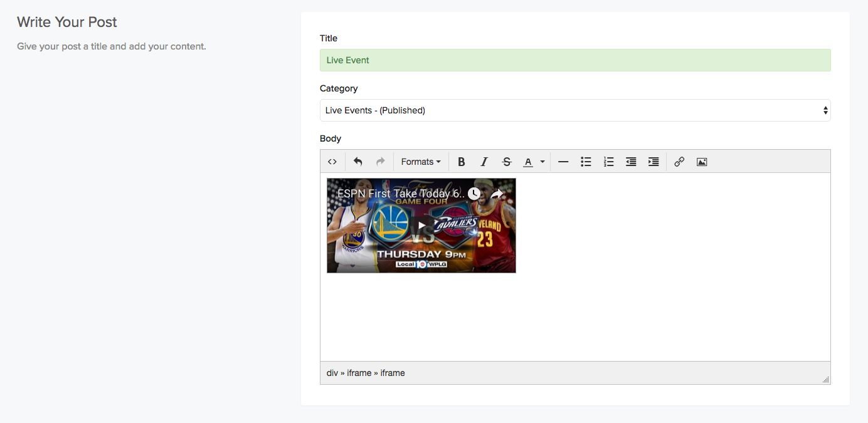The height and width of the screenshot is (423, 868).
Task: Click the redo arrow icon
Action: [380, 162]
